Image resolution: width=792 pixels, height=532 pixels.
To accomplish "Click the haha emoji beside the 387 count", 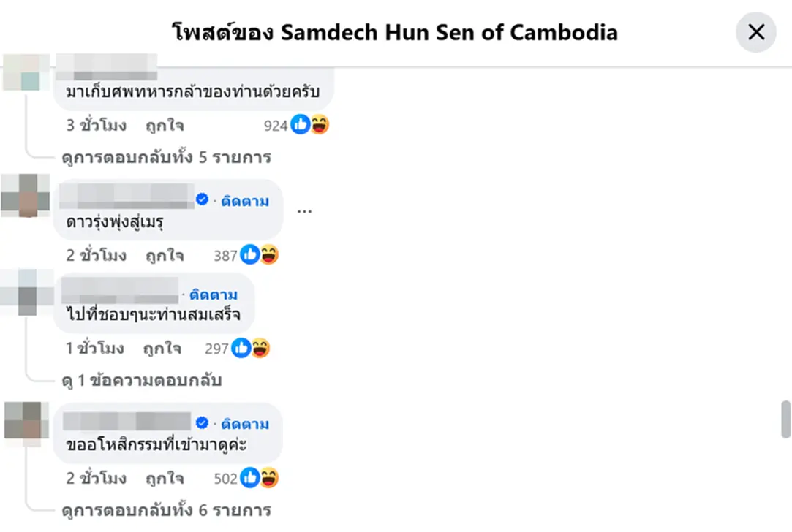I will pos(269,254).
